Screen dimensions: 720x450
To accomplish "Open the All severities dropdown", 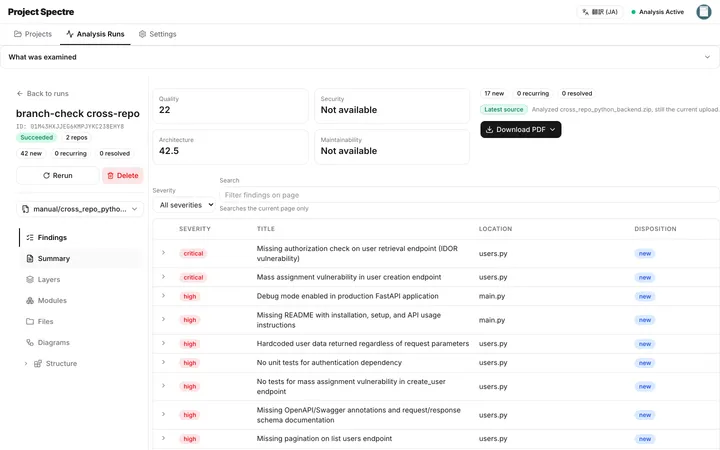I will (184, 205).
